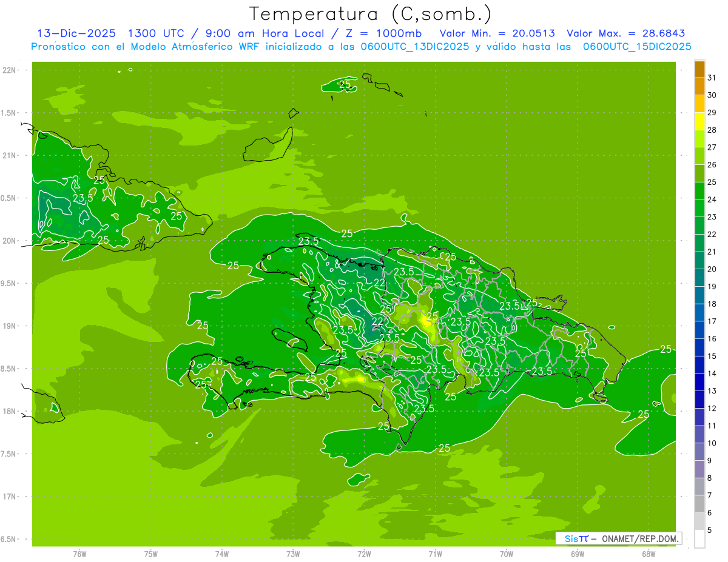728x562 pixels.
Task: Pick the color bar segment between 30 and 31
Action: point(699,86)
